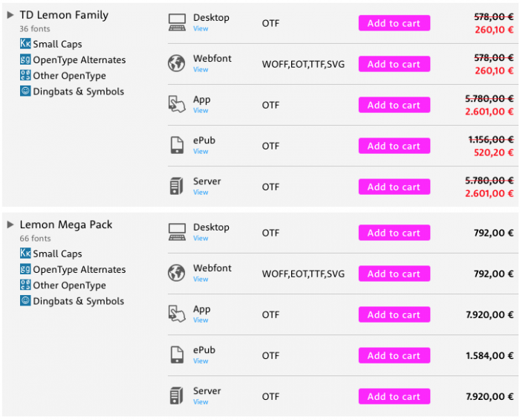Click the App touch icon for TD Lemon Family
520x420 pixels.
pos(177,105)
